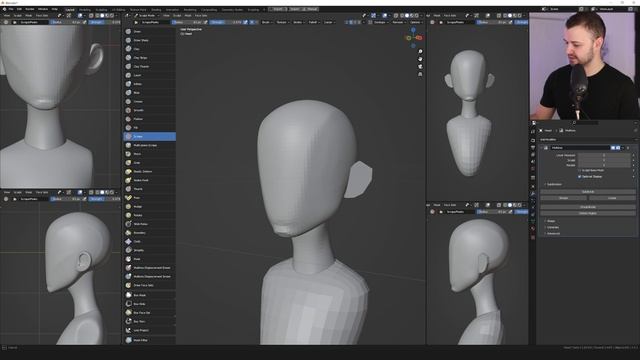Select the Box Trim tool
This screenshot has width=640, height=360.
point(149,322)
